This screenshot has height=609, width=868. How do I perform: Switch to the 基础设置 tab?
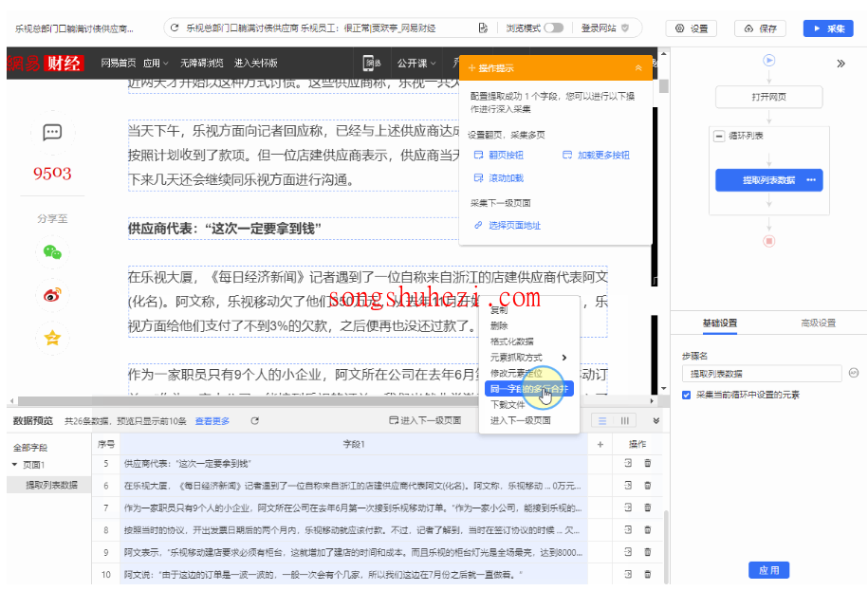pyautogui.click(x=720, y=323)
